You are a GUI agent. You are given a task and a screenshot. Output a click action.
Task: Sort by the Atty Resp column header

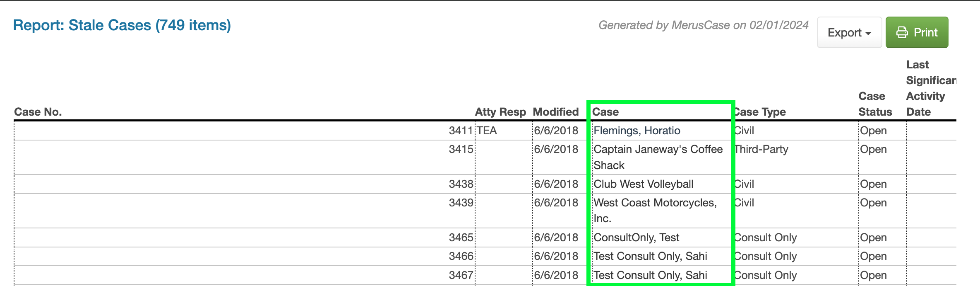click(500, 112)
